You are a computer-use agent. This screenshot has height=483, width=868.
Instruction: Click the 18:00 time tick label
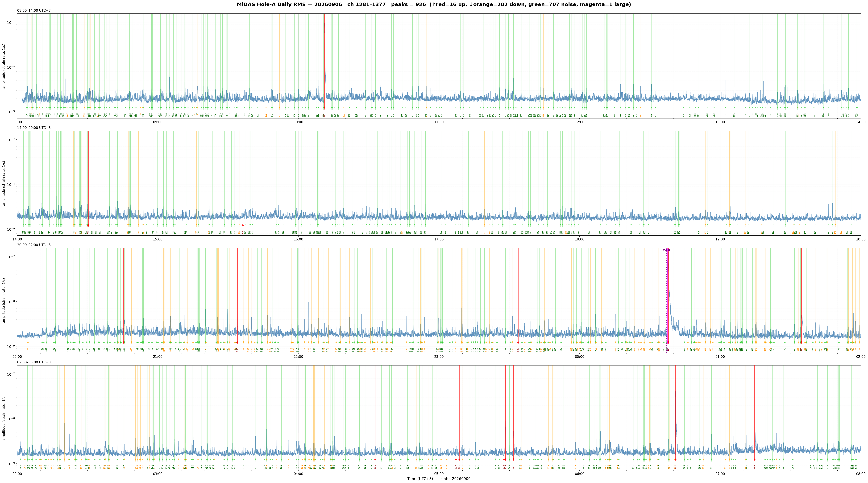pos(580,239)
